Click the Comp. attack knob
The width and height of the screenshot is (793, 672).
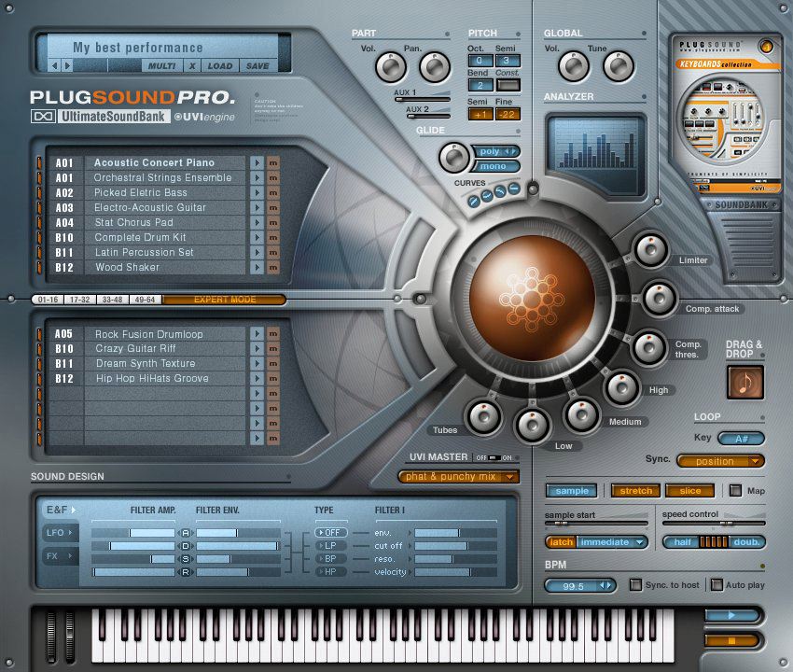click(659, 298)
